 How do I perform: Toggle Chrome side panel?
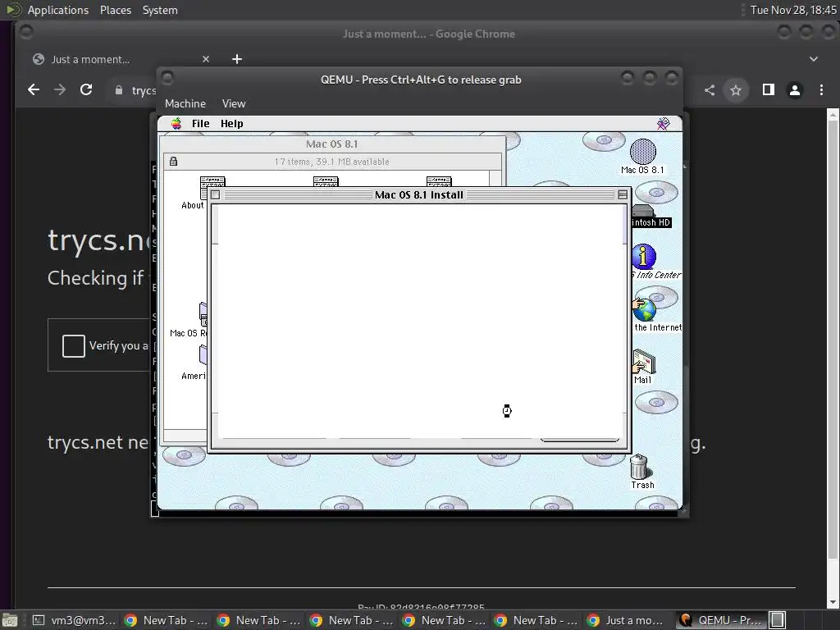point(768,90)
